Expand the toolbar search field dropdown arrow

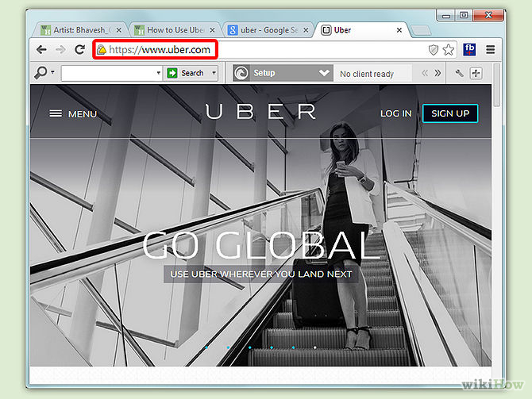(159, 73)
